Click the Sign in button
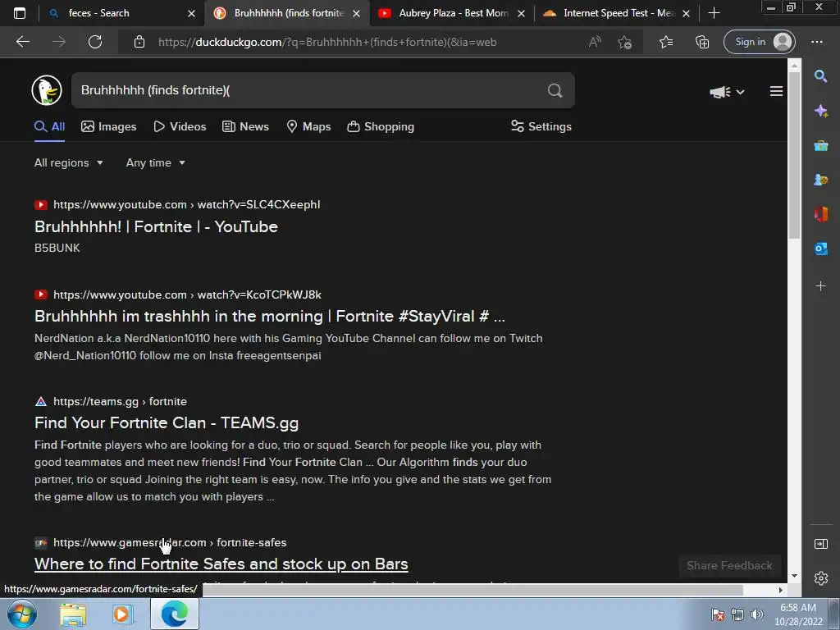840x630 pixels. coord(759,42)
